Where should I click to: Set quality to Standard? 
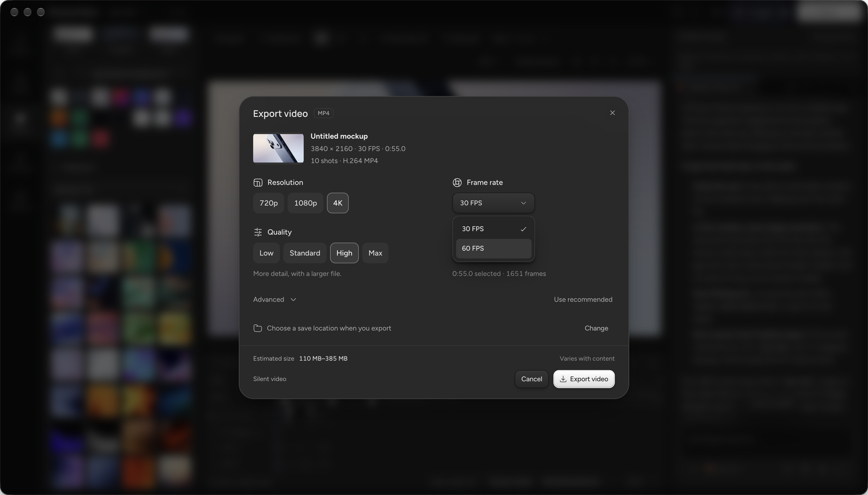tap(305, 253)
